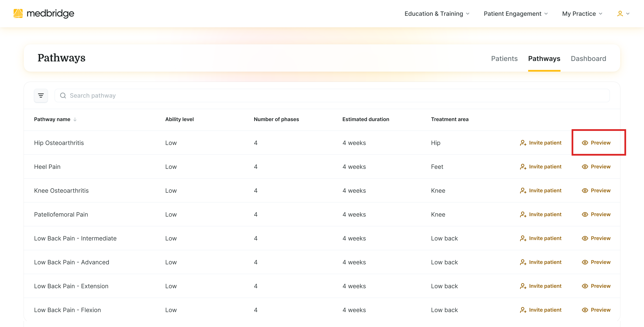Image resolution: width=644 pixels, height=327 pixels.
Task: Invite patient to Low Back Pain - Extension
Action: 540,286
